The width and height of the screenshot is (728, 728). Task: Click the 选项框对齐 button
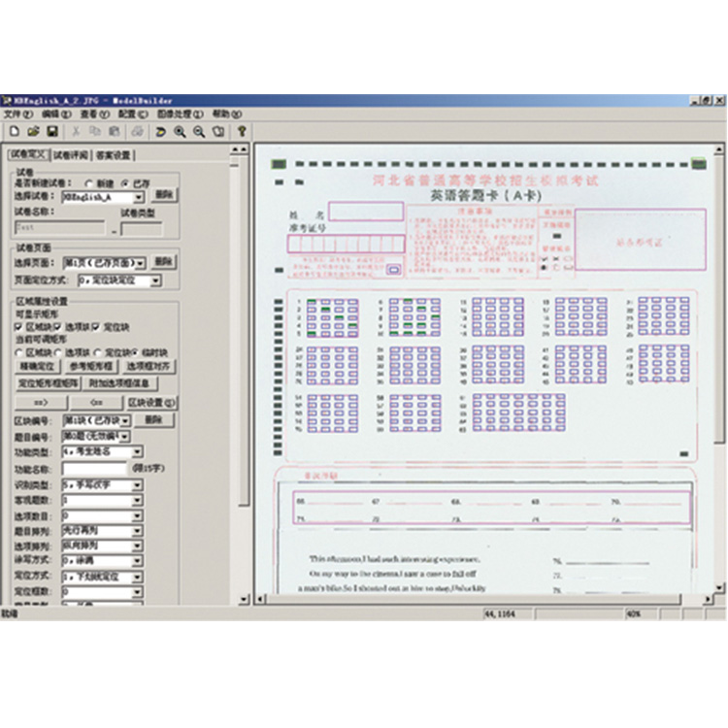tap(149, 366)
